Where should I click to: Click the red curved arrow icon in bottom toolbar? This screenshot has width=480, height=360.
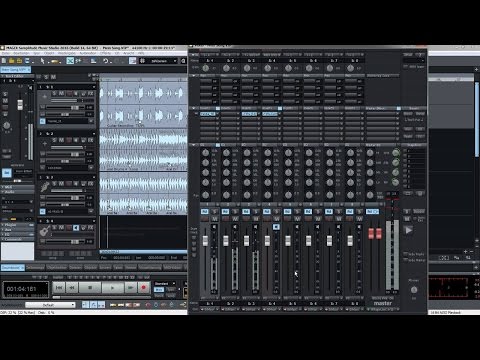point(148,305)
